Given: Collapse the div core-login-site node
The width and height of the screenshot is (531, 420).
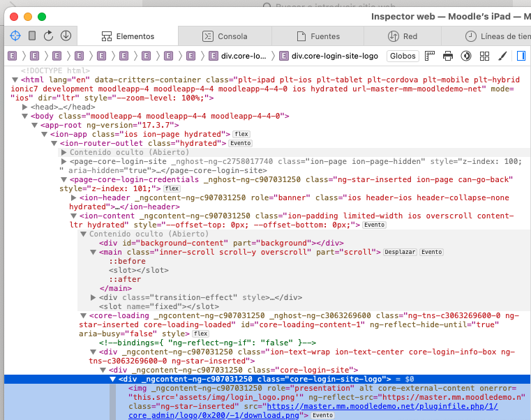Looking at the screenshot, I should [103, 370].
